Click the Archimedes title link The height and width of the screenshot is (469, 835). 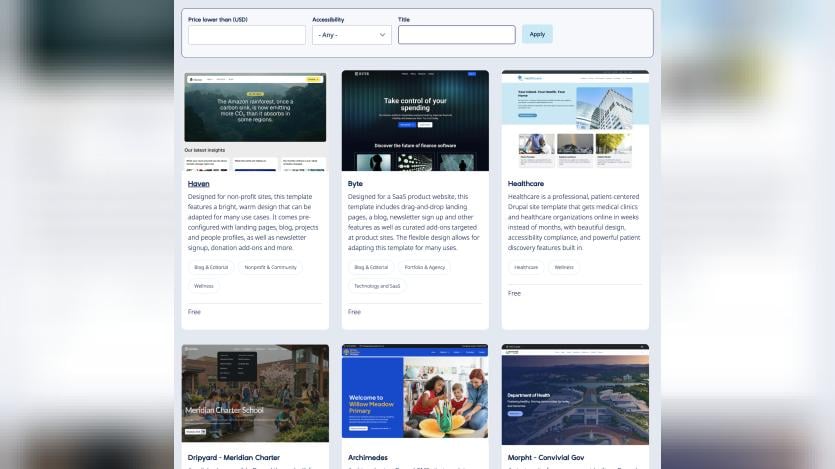[x=367, y=457]
